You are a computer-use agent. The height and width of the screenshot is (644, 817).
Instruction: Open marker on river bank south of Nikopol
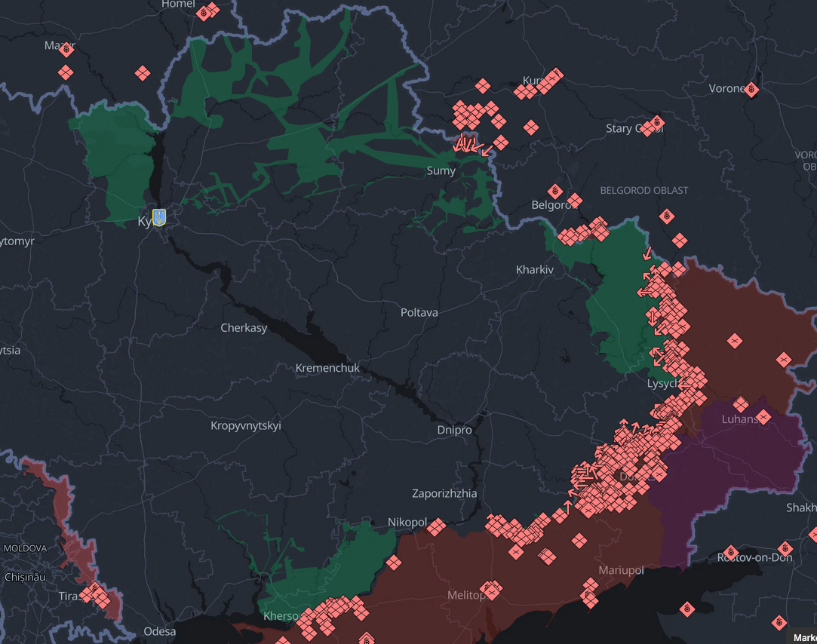[x=393, y=563]
